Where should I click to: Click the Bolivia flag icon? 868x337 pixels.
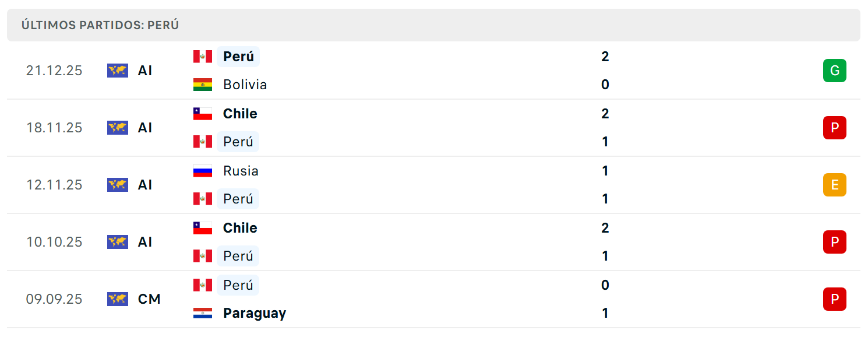[x=203, y=85]
